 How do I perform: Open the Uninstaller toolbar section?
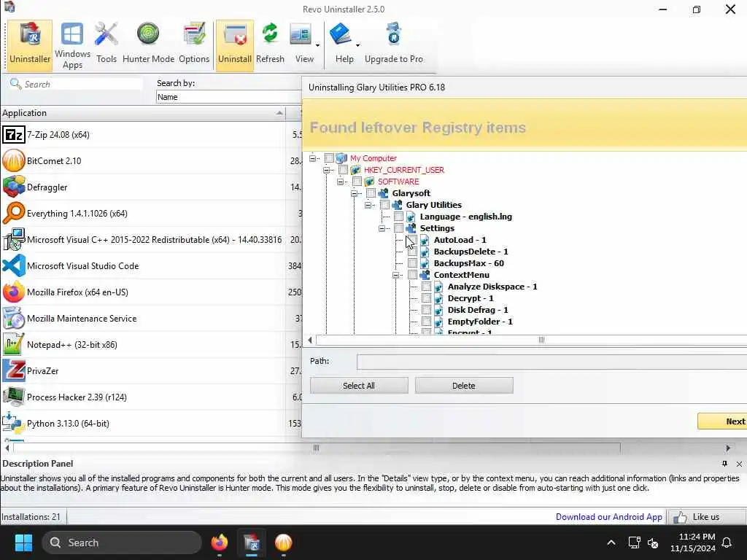click(29, 44)
